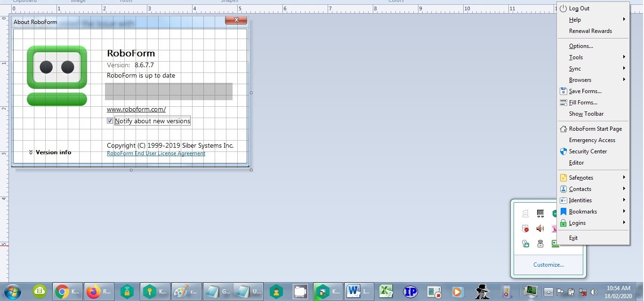644x301 pixels.
Task: Click the blue IP taskbar icon
Action: 411,292
